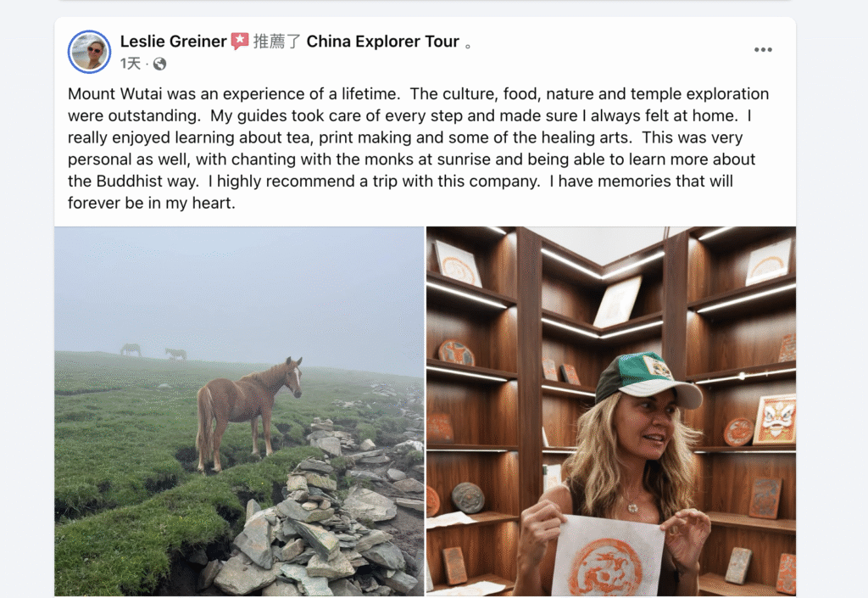
Task: Click the round stone carving on shelf
Action: (x=468, y=497)
